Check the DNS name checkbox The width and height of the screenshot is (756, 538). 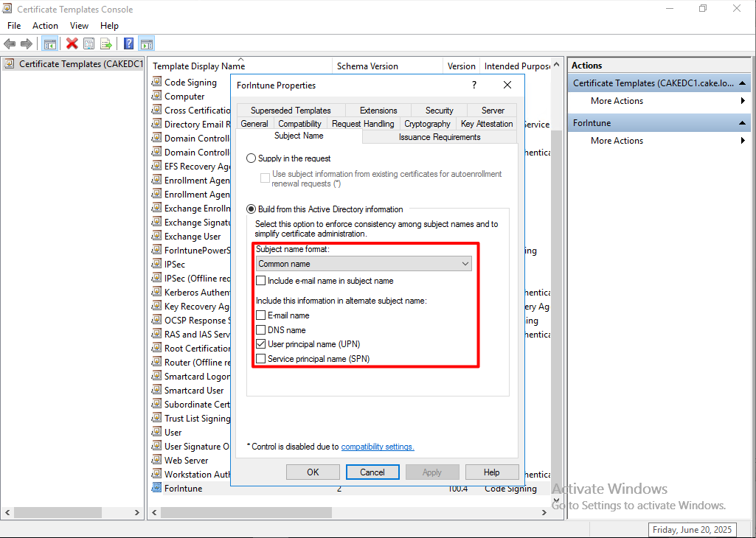point(261,330)
